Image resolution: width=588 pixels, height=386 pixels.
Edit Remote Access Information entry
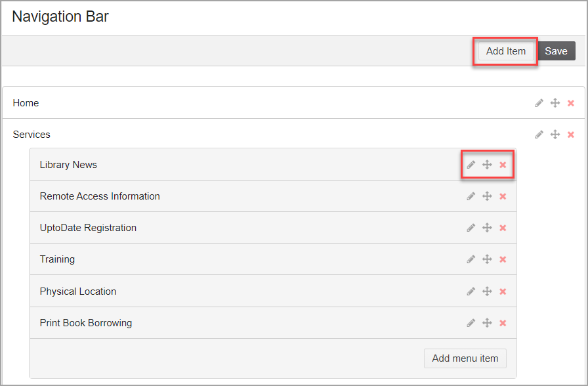coord(471,196)
